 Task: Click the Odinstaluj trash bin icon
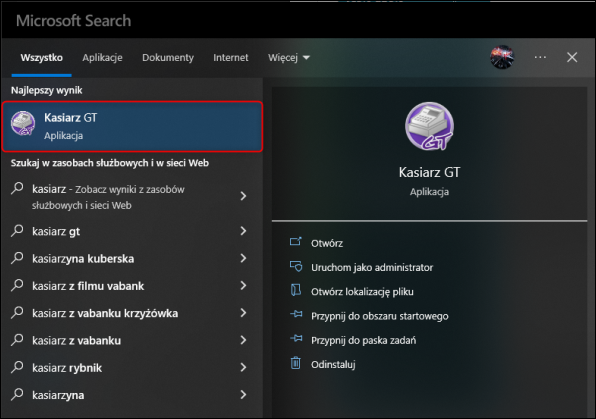[296, 363]
